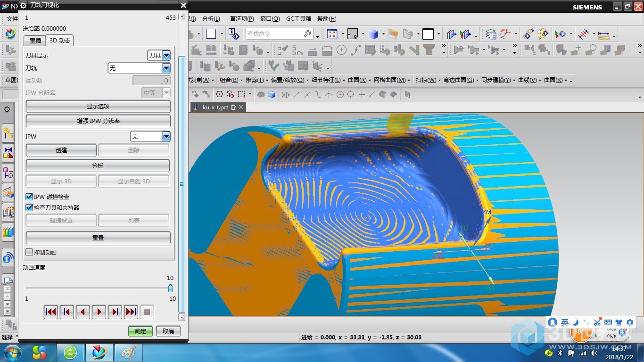Toggle IPW 碰撞检查 checkbox
The height and width of the screenshot is (362, 644).
tap(29, 197)
